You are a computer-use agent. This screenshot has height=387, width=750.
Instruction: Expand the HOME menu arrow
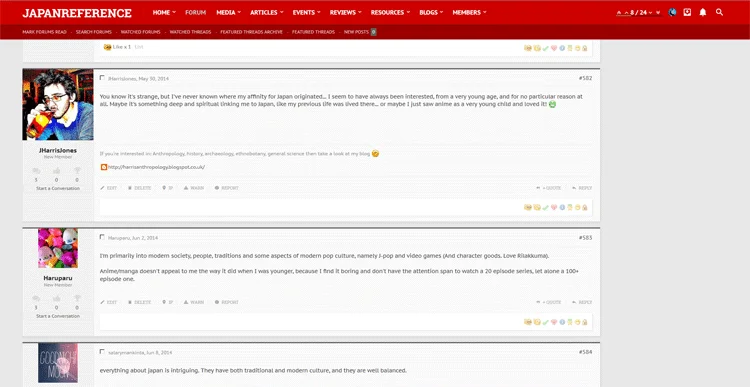174,12
